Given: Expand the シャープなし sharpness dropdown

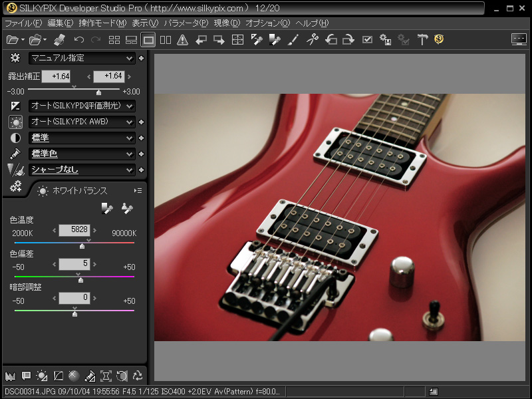Looking at the screenshot, I should (x=80, y=170).
